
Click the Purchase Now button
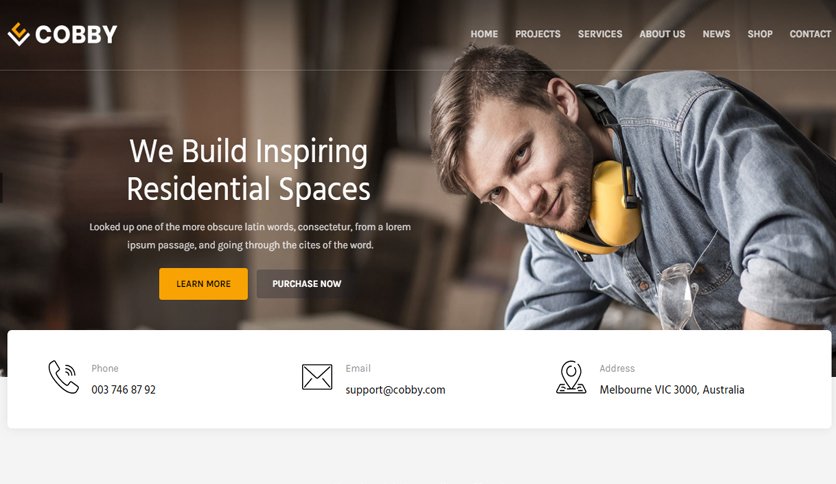click(x=307, y=284)
